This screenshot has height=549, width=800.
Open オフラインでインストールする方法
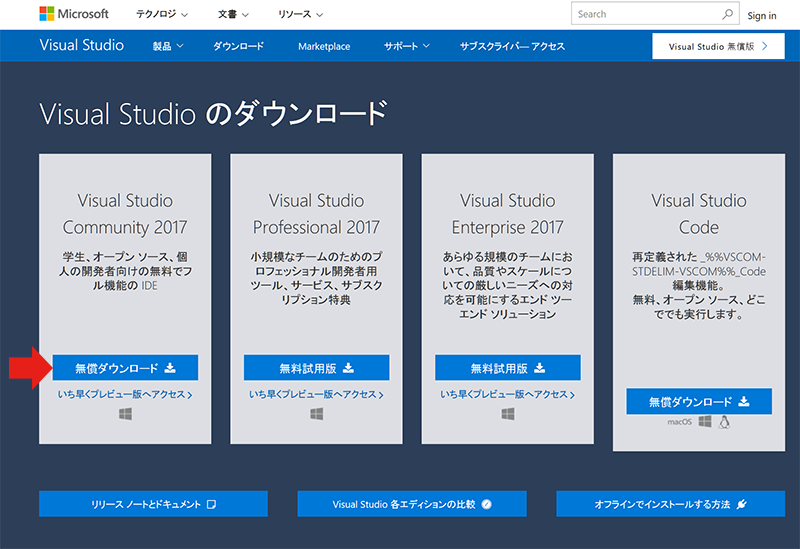[671, 504]
